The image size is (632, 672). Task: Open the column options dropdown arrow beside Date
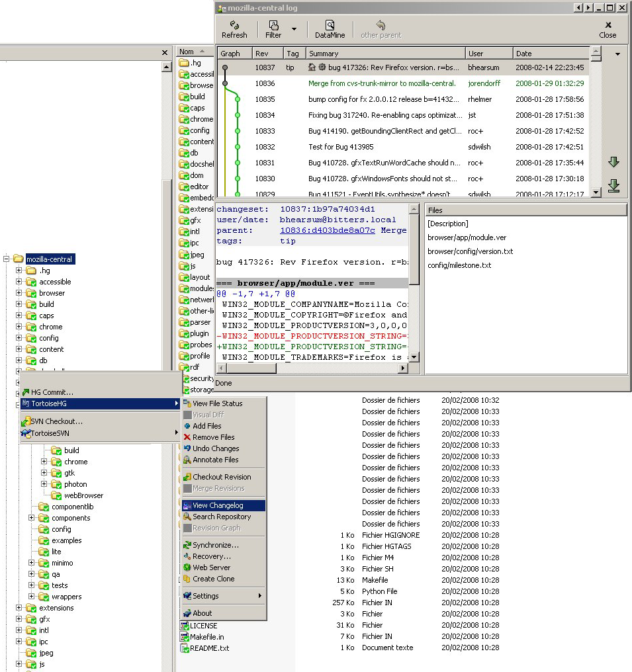click(x=618, y=54)
